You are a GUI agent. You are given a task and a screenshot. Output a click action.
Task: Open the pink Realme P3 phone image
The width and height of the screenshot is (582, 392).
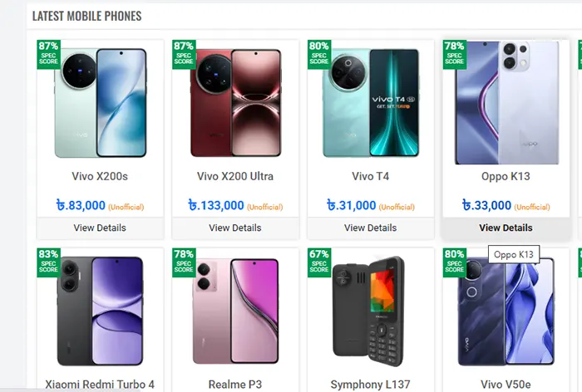click(236, 311)
